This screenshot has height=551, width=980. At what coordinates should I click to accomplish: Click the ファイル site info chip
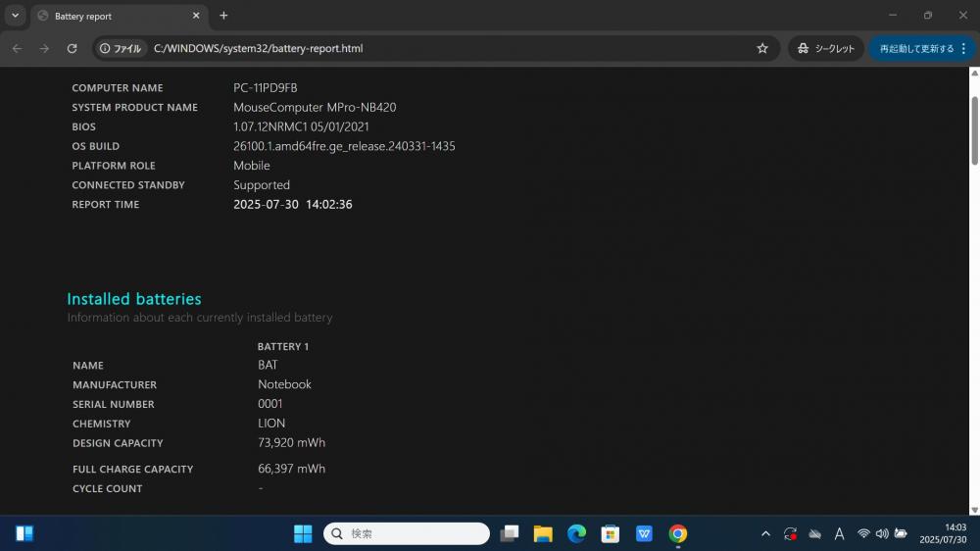point(122,48)
